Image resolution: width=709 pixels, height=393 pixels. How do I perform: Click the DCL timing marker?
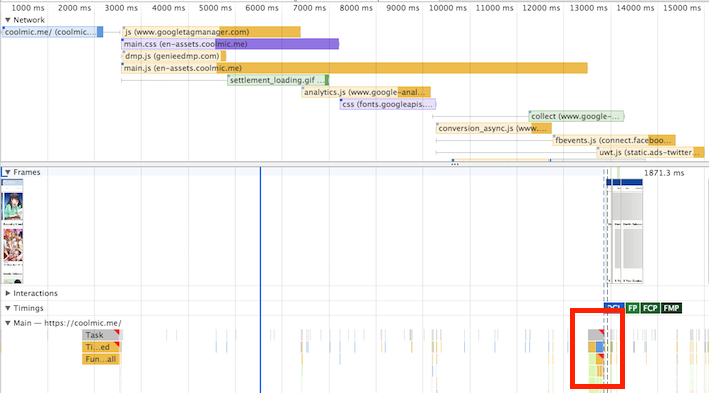[614, 308]
